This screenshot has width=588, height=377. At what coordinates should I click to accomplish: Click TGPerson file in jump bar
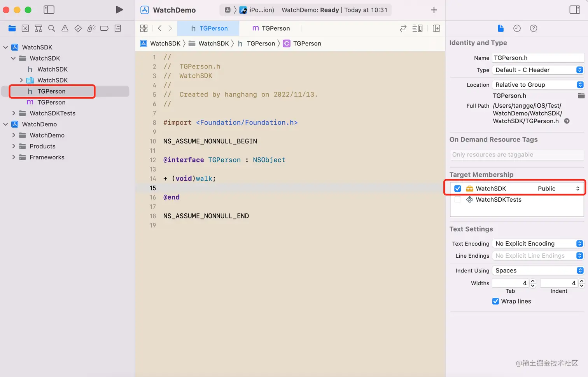256,44
